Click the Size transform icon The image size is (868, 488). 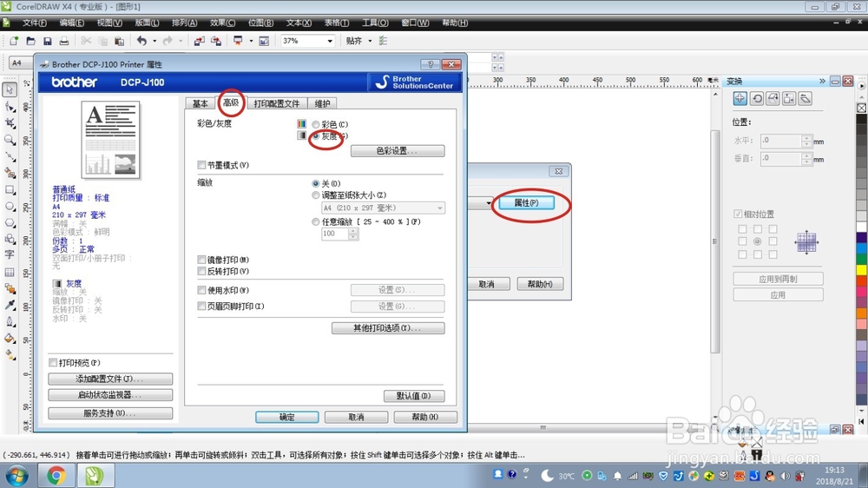(789, 99)
